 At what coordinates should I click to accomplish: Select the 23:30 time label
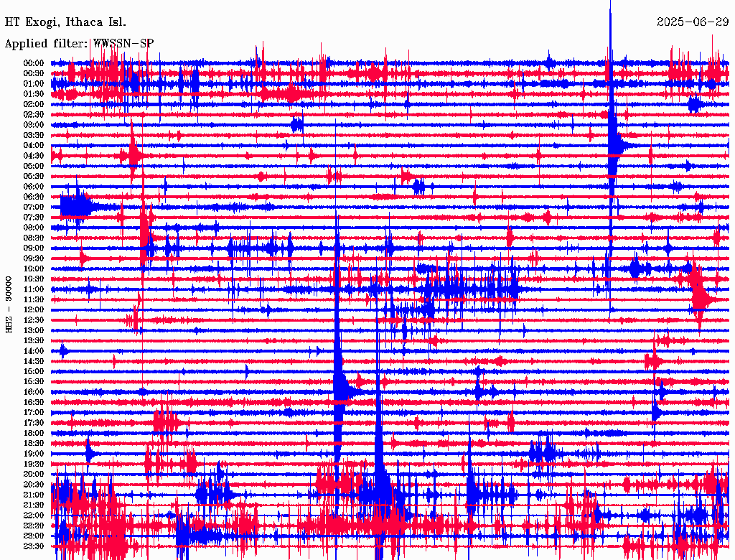34,546
